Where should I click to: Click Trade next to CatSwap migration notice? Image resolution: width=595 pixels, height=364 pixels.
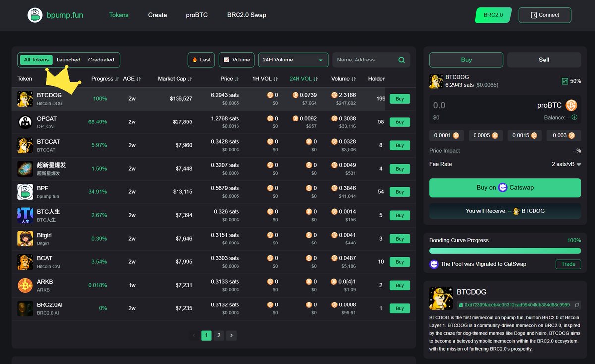568,264
